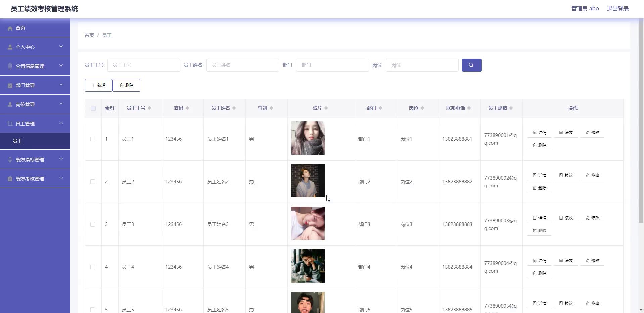Click the search magnifier icon button
The image size is (644, 313).
click(471, 65)
